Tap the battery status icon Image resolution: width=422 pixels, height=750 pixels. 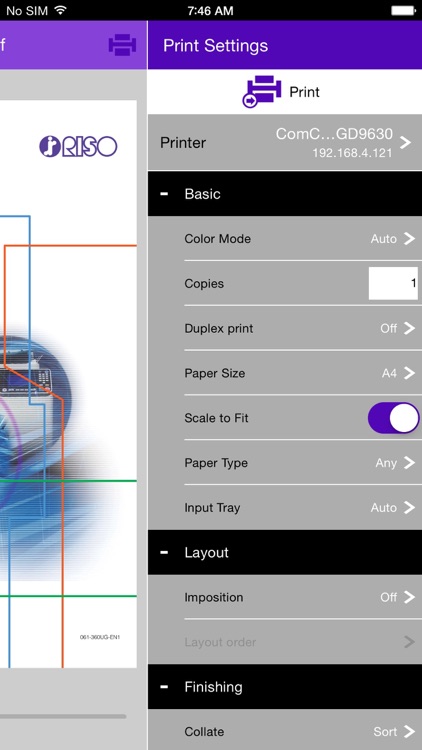403,10
